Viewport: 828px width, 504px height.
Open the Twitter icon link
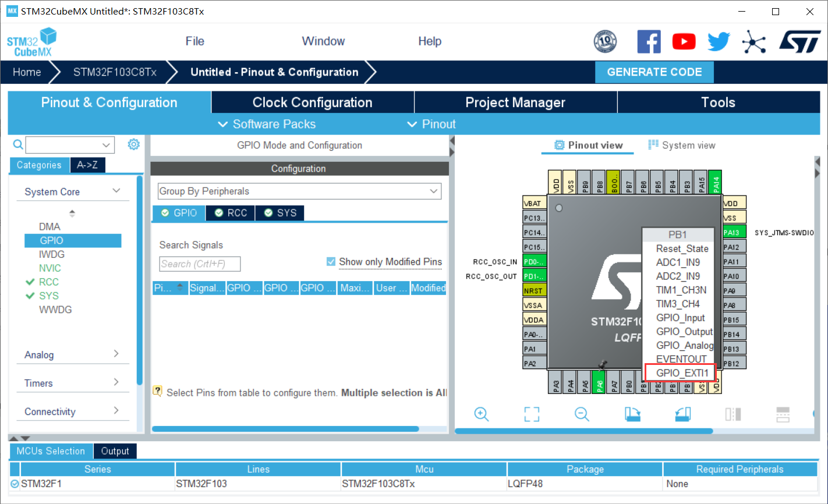pos(719,41)
